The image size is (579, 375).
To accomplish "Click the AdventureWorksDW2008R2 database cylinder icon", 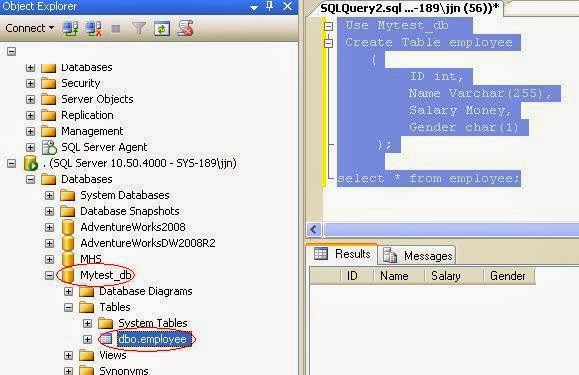I will 68,243.
